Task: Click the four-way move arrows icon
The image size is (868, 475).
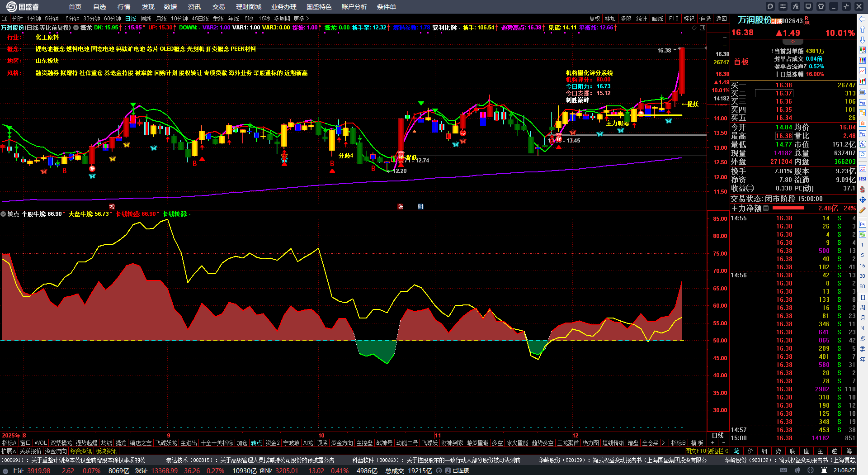Action: 863,199
